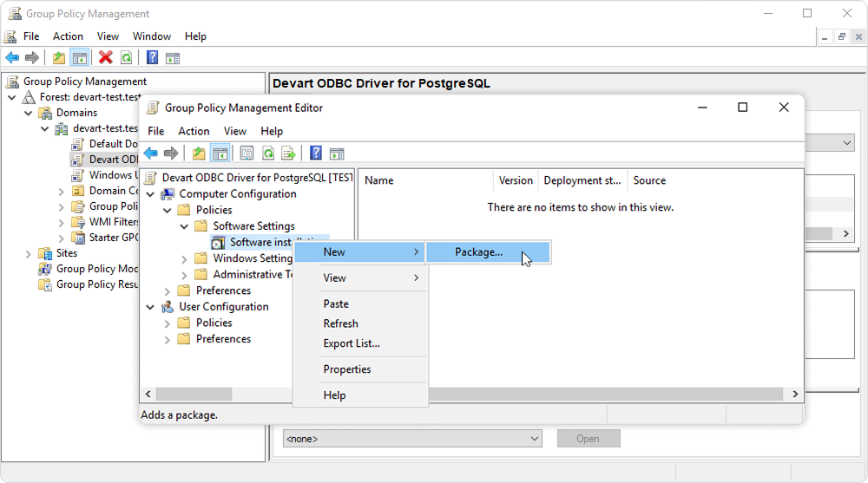Click WMI Filters folder icon
The width and height of the screenshot is (868, 483).
tap(78, 222)
